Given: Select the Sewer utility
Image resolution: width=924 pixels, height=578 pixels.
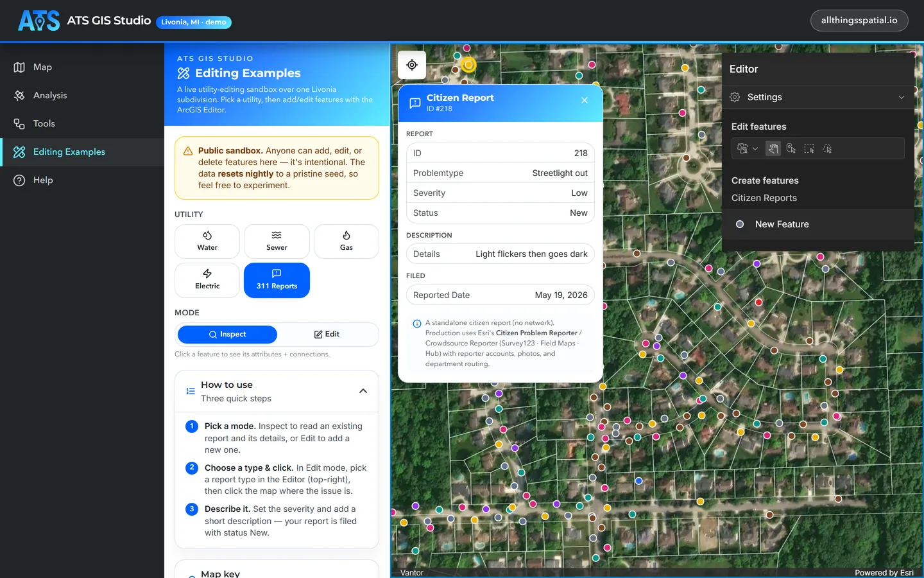Looking at the screenshot, I should (x=277, y=241).
